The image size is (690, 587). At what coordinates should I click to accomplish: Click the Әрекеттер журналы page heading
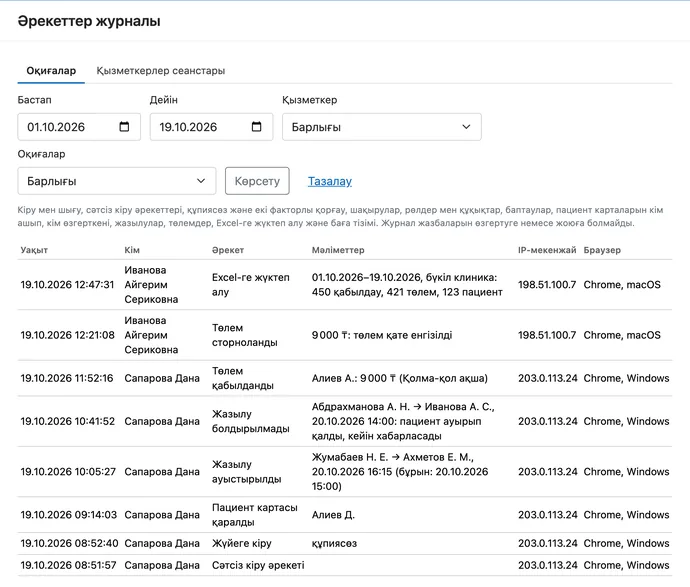[x=89, y=21]
